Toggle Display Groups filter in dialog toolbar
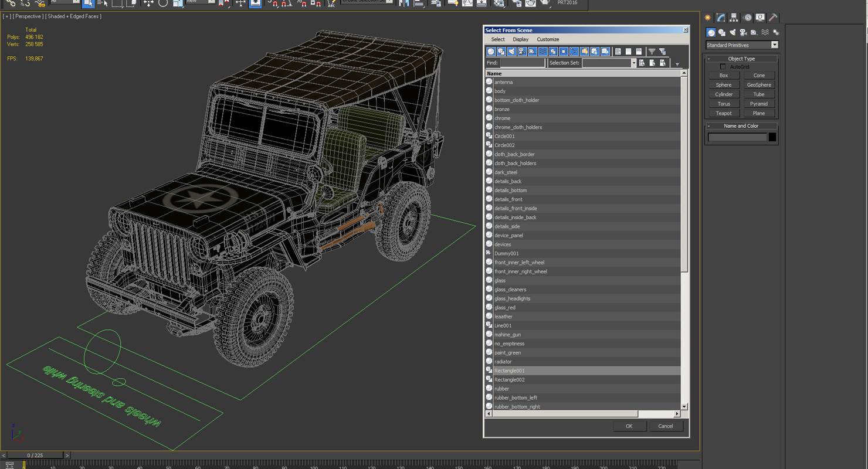 coord(553,52)
